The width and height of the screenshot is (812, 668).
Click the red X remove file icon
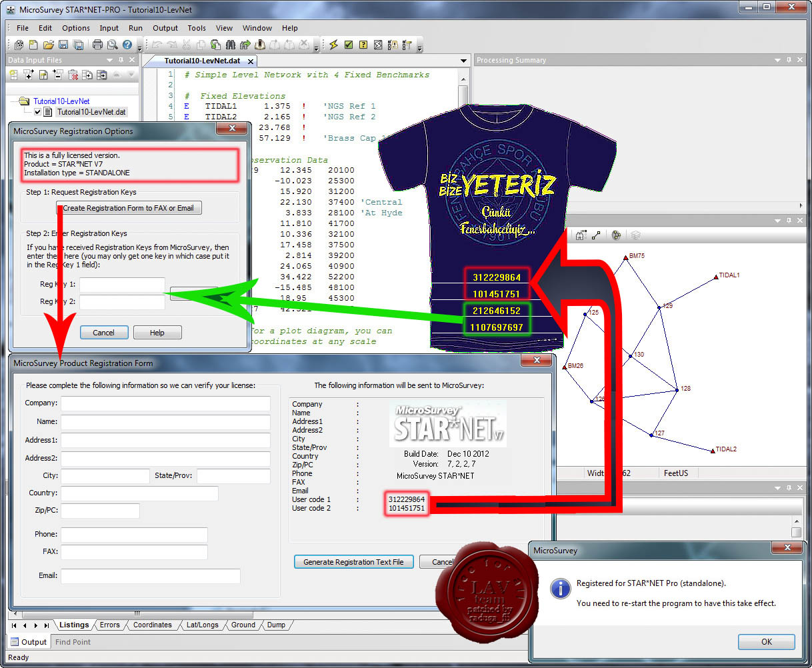(x=73, y=75)
